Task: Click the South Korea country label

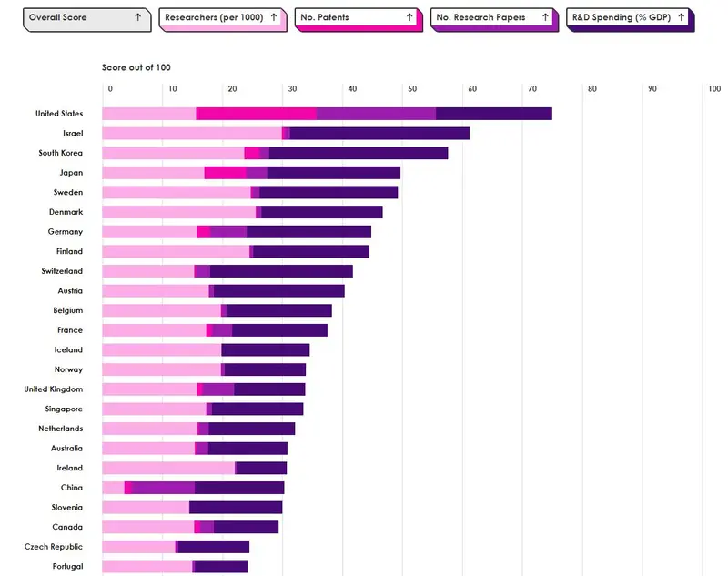Action: coord(60,153)
